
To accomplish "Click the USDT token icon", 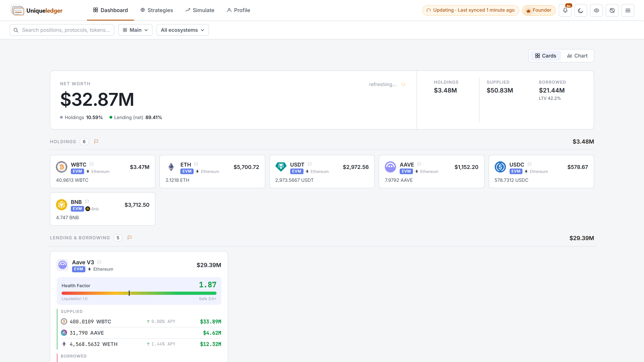I will click(x=281, y=167).
